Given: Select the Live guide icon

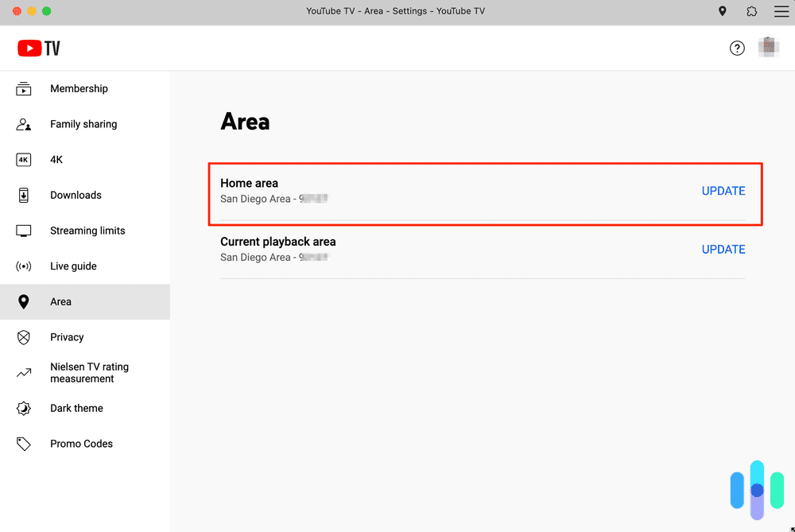Looking at the screenshot, I should (23, 266).
